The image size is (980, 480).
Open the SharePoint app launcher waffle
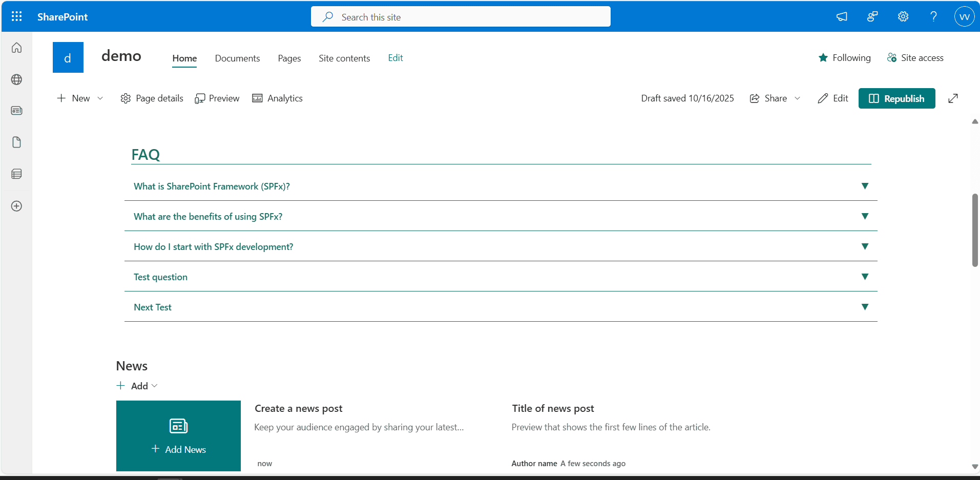coord(16,16)
